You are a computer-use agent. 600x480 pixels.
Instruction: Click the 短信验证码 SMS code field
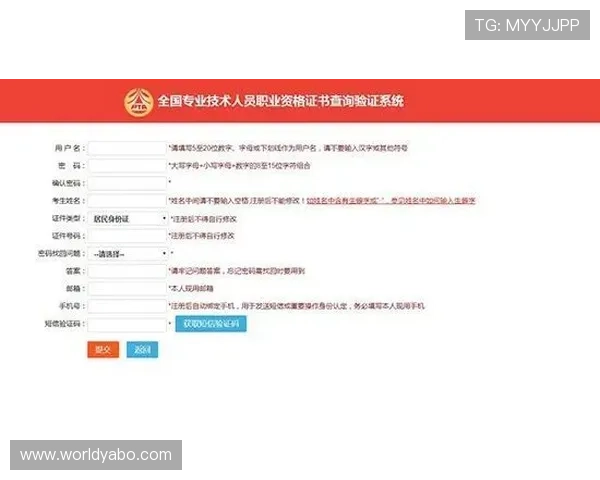point(127,325)
